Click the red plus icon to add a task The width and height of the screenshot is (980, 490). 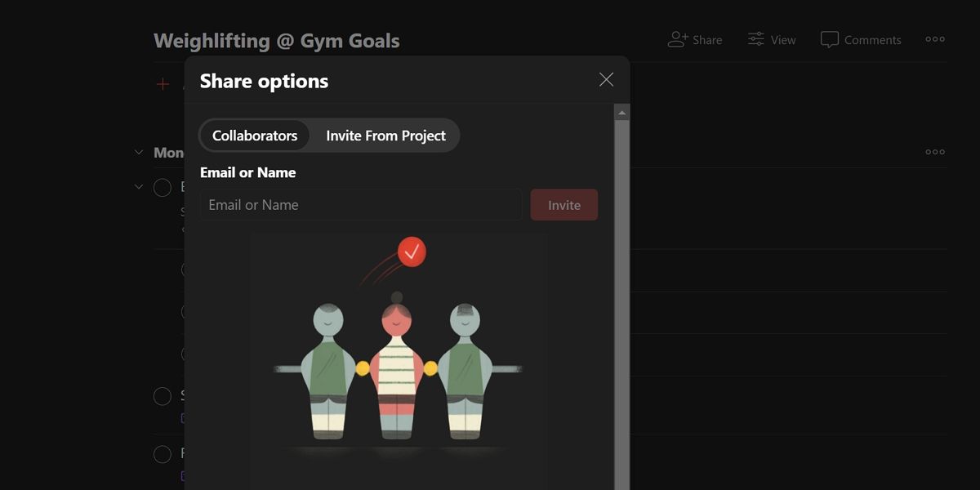(x=163, y=83)
